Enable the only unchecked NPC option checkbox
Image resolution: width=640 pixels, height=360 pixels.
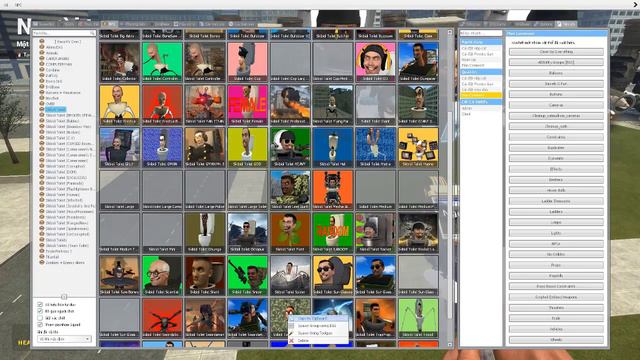(40, 318)
